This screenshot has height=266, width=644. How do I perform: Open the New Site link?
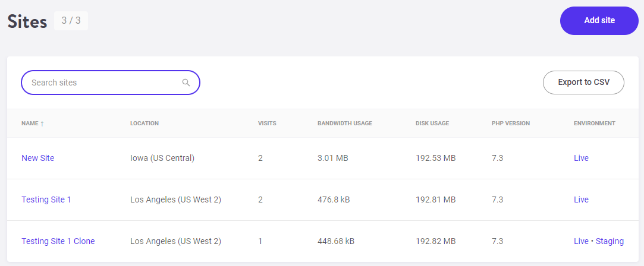[x=38, y=158]
